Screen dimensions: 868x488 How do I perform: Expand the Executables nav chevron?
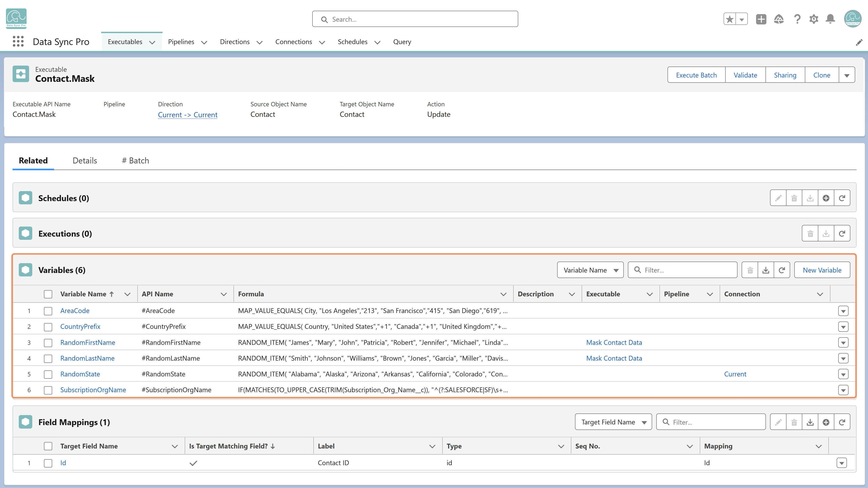click(152, 42)
